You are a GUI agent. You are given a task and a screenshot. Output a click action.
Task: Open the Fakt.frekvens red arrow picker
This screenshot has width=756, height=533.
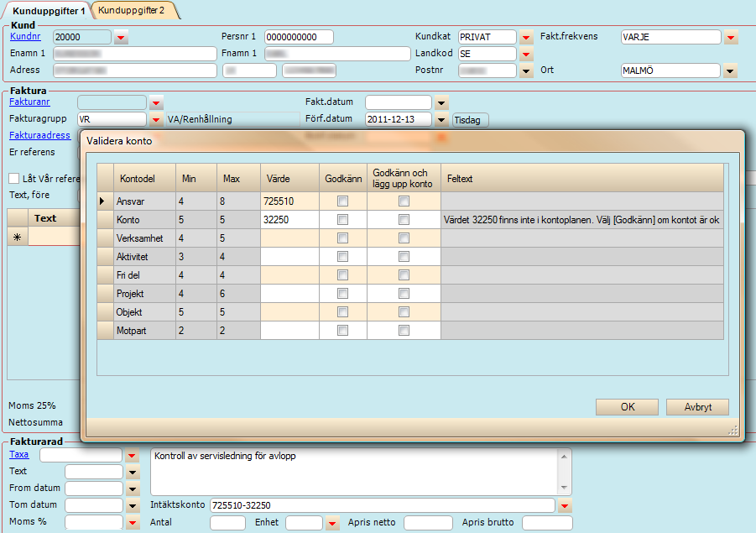coord(730,37)
